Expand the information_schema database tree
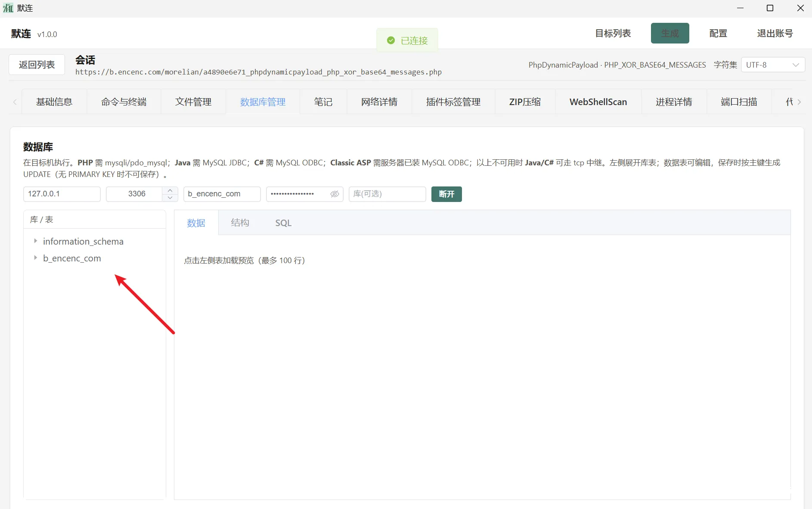This screenshot has height=509, width=812. (35, 241)
